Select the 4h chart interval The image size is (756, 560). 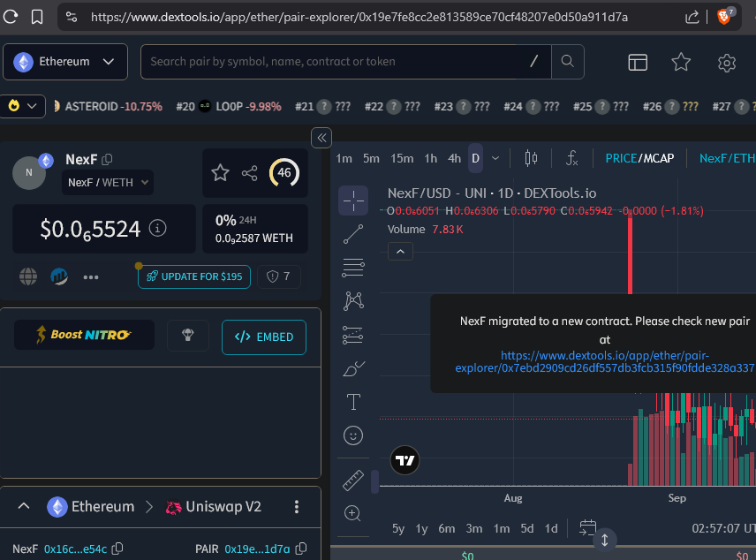point(454,159)
